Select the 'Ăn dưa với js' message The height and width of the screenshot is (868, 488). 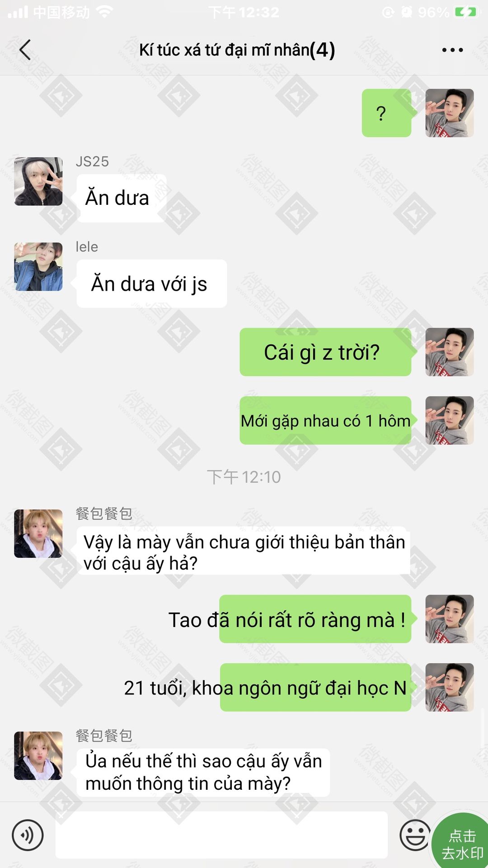(151, 284)
